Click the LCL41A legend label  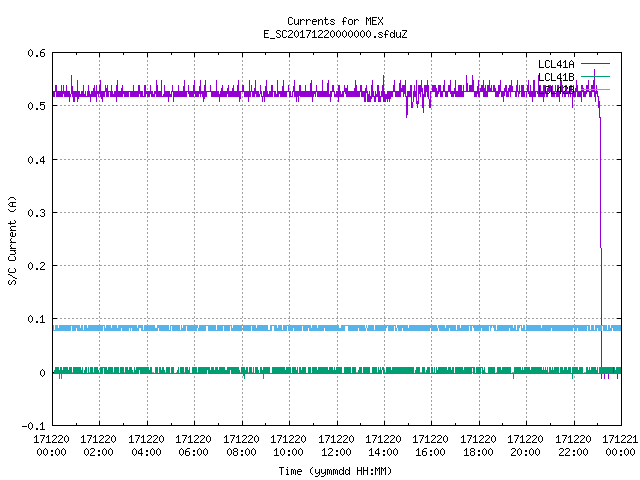(556, 64)
